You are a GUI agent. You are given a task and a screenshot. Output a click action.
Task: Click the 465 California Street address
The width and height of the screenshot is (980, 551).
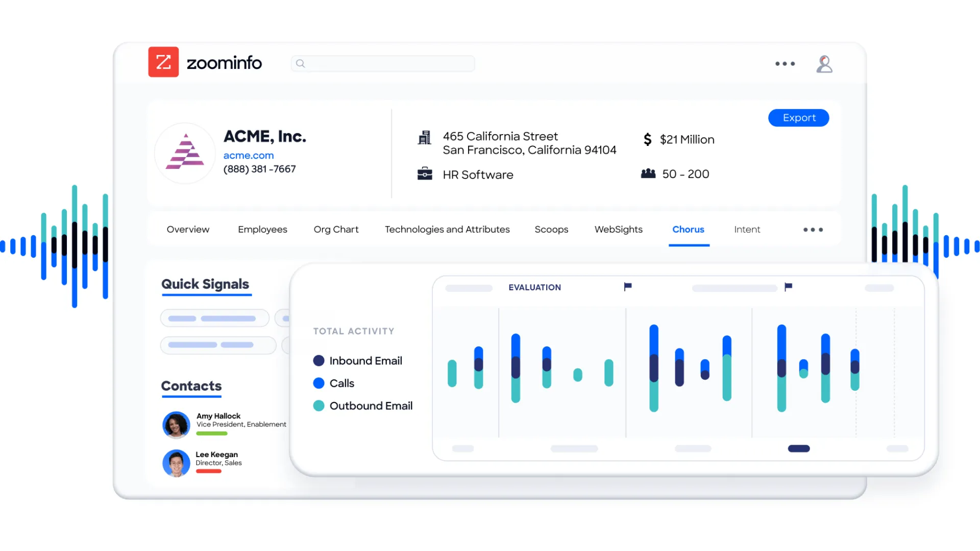click(x=529, y=143)
